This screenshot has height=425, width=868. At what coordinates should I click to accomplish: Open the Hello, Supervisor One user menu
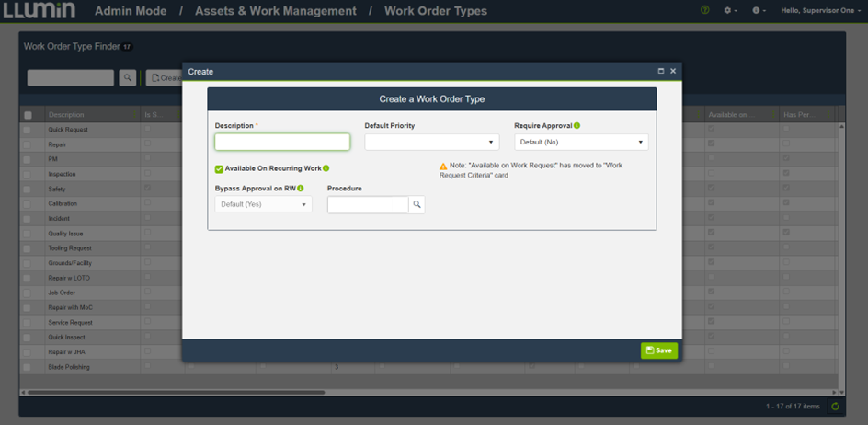[x=819, y=11]
